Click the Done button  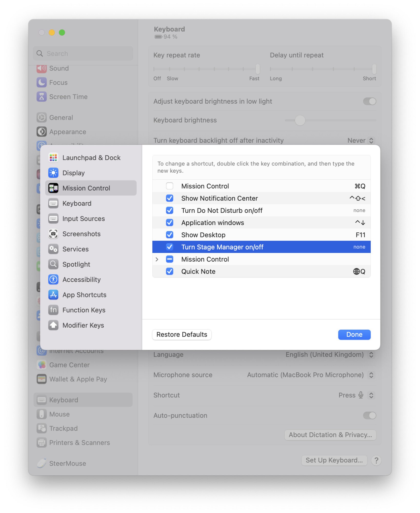coord(354,334)
